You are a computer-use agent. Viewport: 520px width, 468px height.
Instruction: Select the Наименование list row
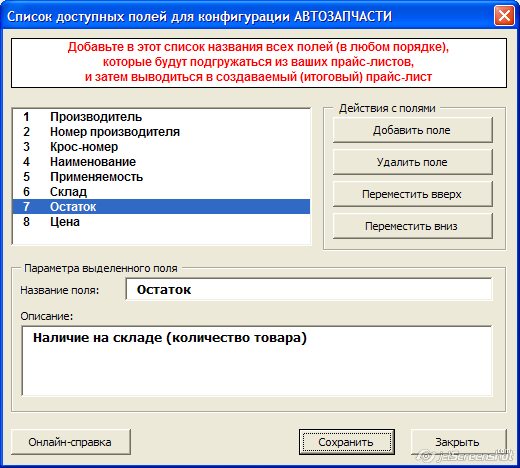161,162
